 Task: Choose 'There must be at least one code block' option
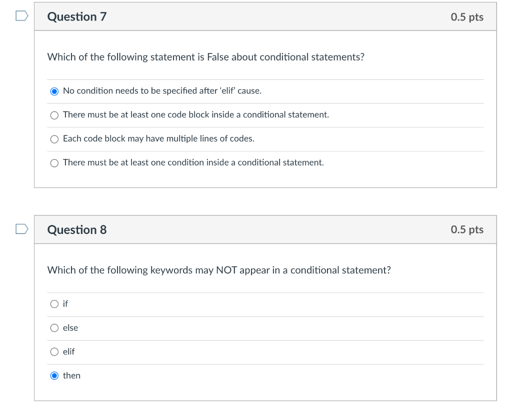coord(54,115)
